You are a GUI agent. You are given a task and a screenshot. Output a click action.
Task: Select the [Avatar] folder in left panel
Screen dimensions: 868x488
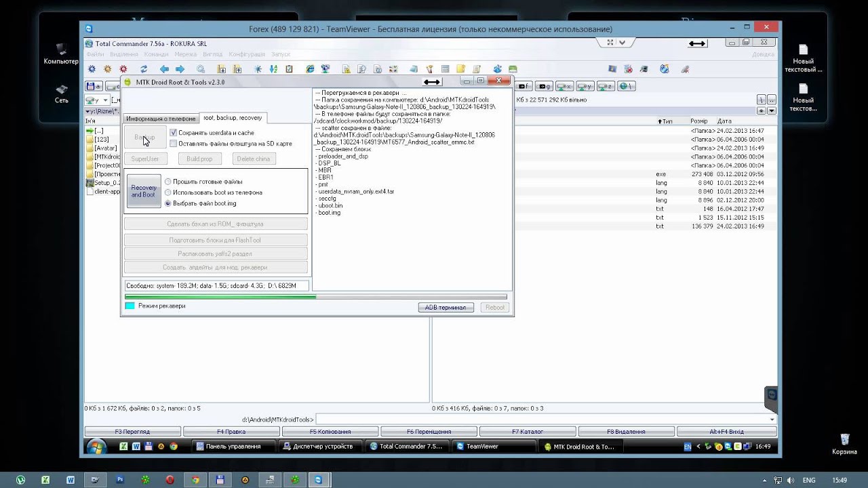[x=101, y=148]
